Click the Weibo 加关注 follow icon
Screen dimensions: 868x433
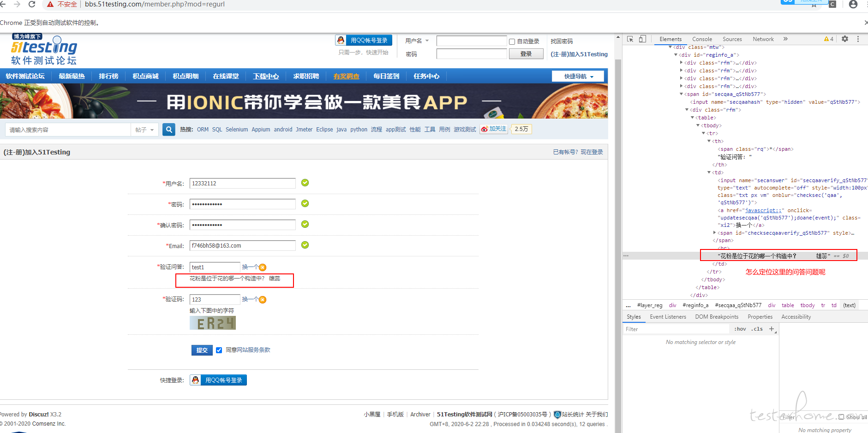coord(494,129)
